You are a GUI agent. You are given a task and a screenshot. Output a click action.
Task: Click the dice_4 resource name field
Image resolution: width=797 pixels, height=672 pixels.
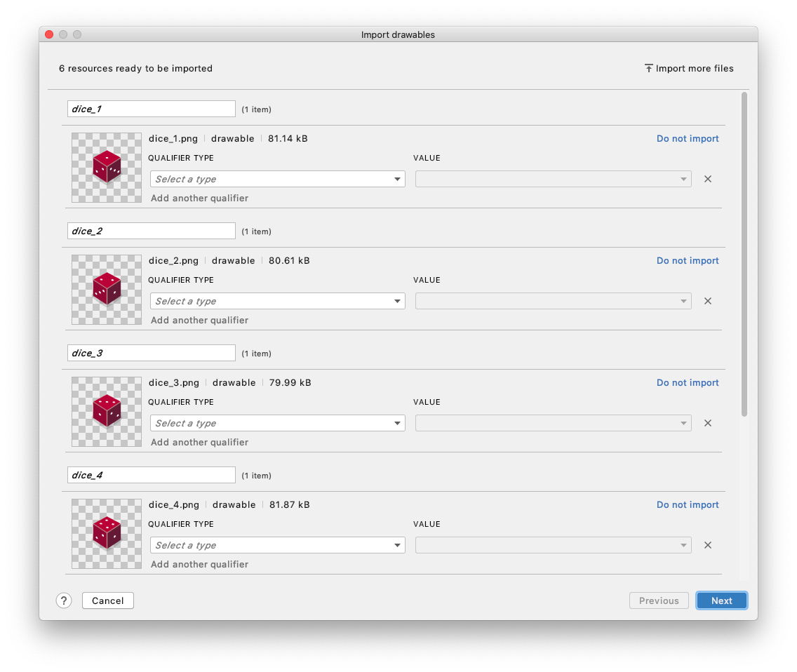click(x=151, y=475)
